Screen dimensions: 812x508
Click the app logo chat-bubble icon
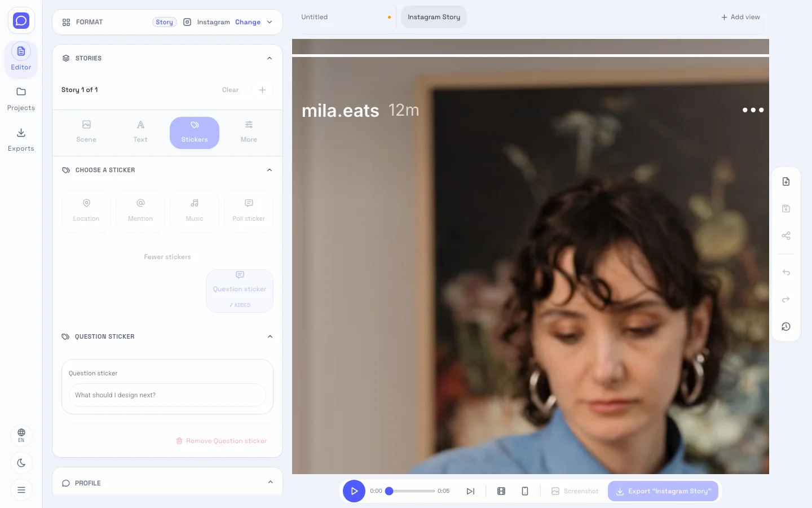point(21,21)
